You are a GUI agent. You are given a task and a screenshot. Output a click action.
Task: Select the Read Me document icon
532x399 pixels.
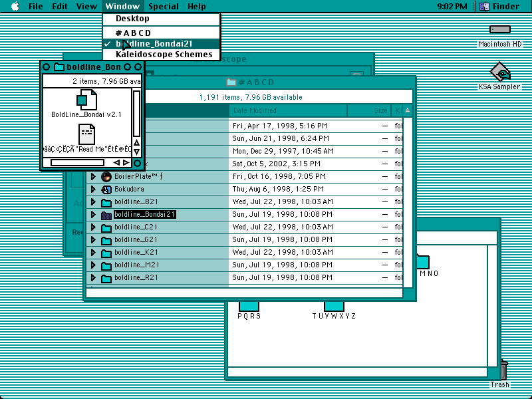click(x=86, y=134)
